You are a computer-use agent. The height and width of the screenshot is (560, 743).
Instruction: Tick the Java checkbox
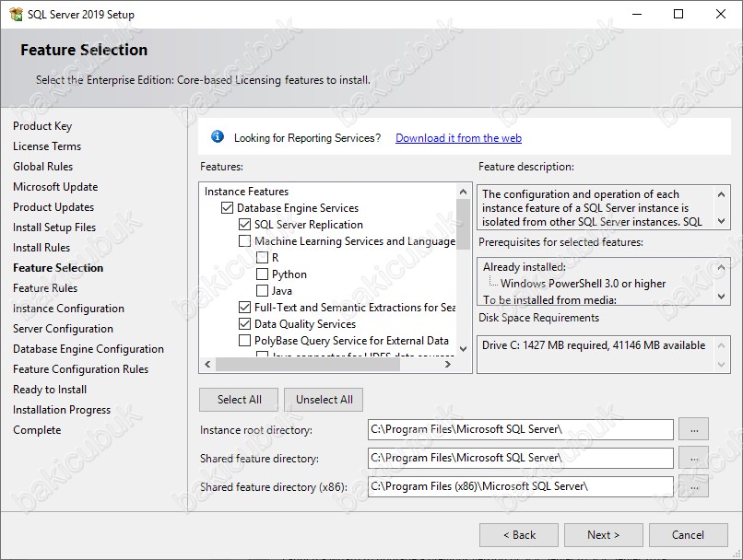262,291
